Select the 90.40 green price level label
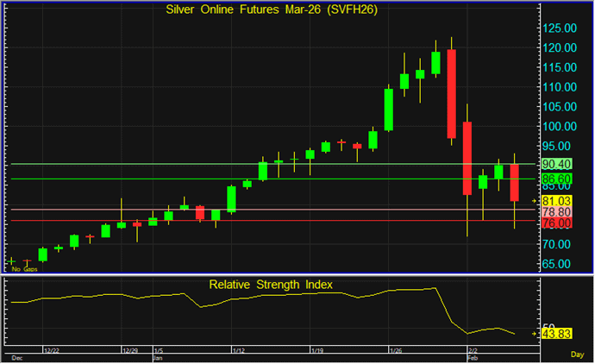595x364 pixels. [x=555, y=164]
